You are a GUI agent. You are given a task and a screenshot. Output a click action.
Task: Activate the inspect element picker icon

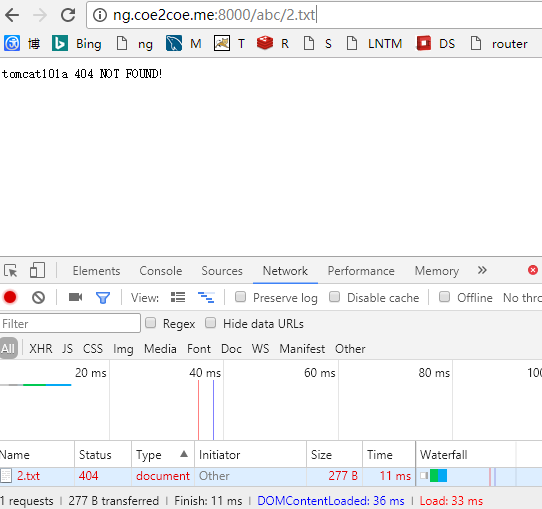coord(10,271)
